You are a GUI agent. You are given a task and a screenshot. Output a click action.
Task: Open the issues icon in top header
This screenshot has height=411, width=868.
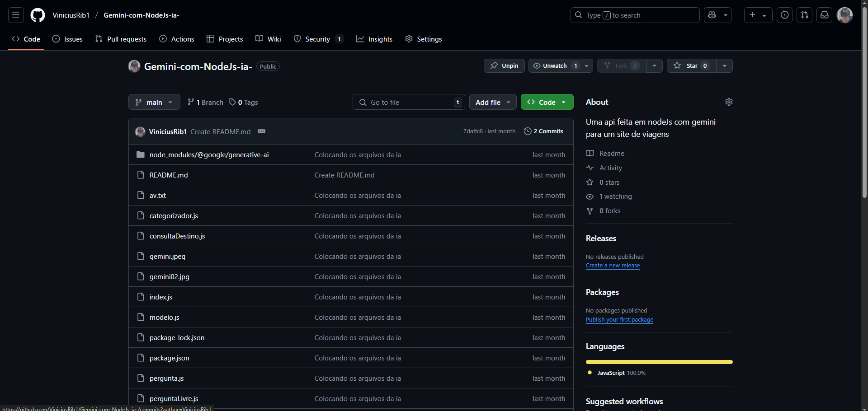coord(784,15)
